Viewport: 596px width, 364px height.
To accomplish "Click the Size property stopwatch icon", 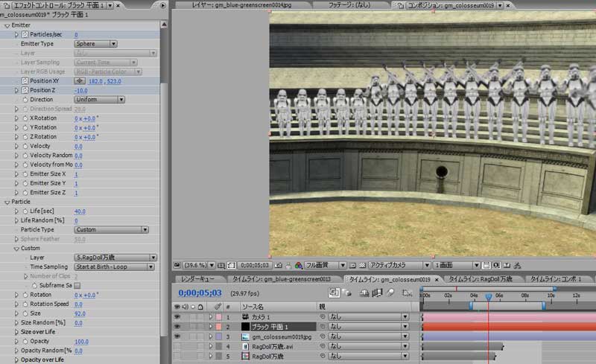I will click(25, 313).
